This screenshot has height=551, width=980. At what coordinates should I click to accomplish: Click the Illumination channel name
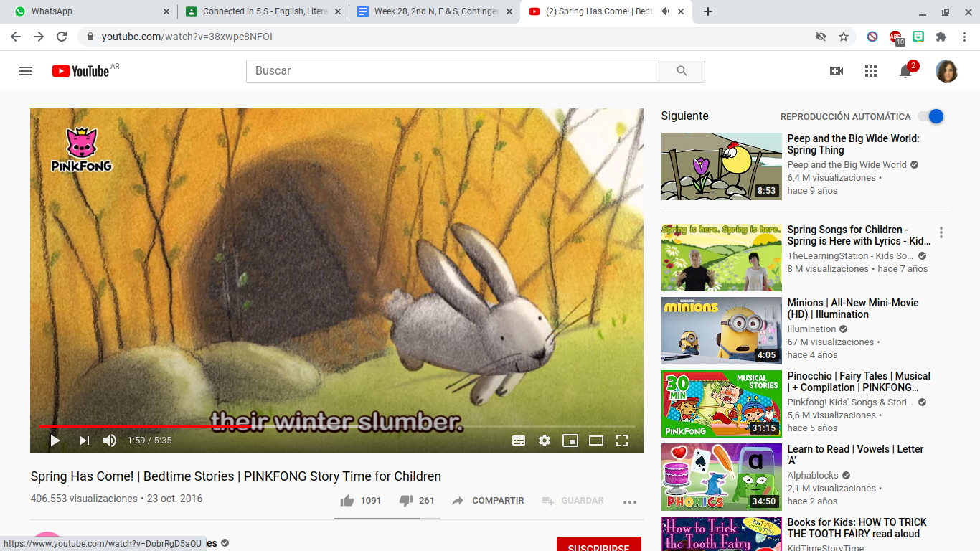click(x=812, y=329)
